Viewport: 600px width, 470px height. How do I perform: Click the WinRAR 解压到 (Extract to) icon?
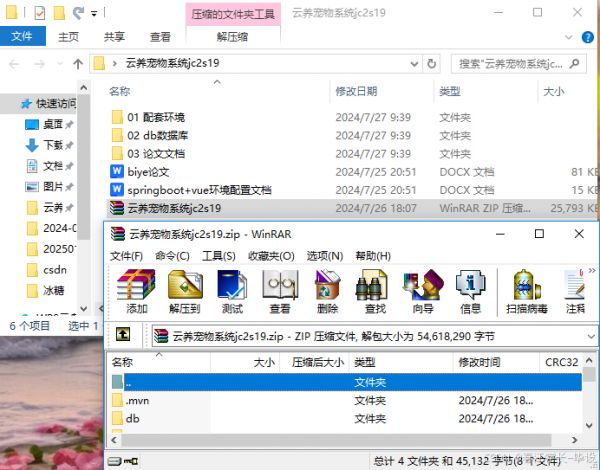pos(185,285)
